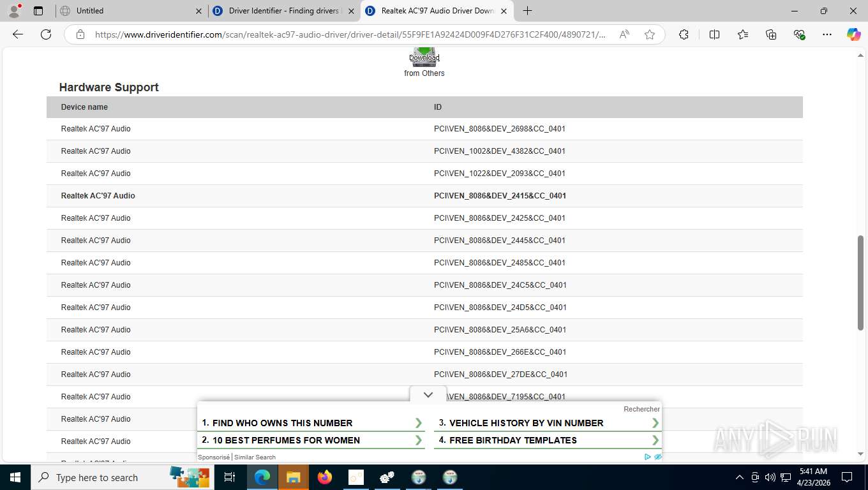Open ad 'Free Birthday Templates'

[x=548, y=440]
